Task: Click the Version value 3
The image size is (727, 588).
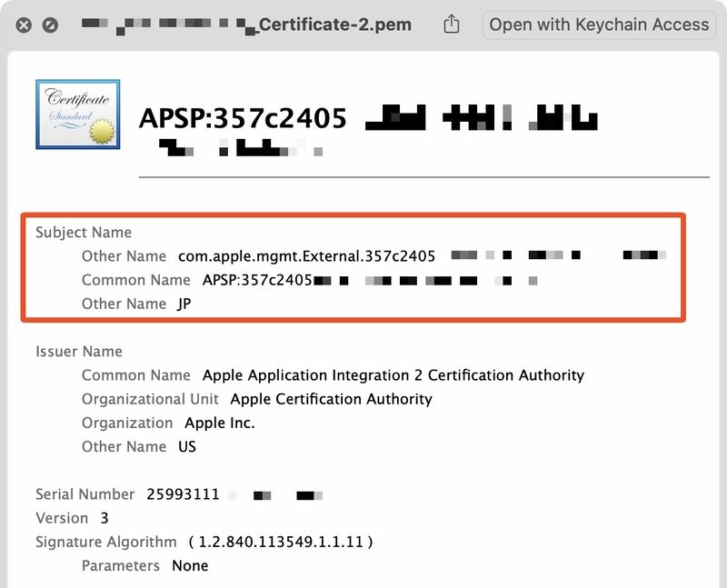Action: click(105, 518)
